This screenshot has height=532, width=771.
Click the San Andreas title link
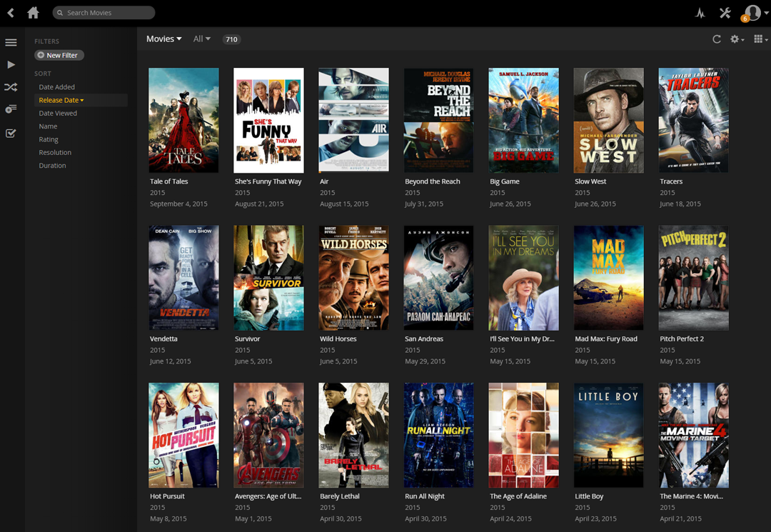point(424,338)
